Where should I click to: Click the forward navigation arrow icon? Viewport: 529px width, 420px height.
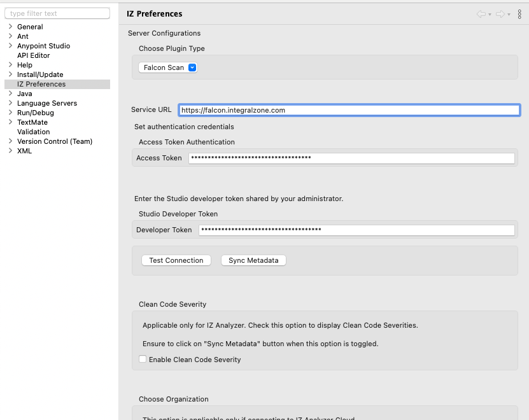[x=500, y=14]
